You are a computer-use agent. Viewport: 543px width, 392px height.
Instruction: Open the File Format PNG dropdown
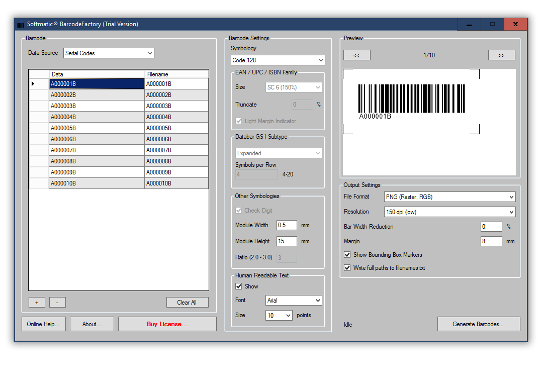(x=450, y=197)
